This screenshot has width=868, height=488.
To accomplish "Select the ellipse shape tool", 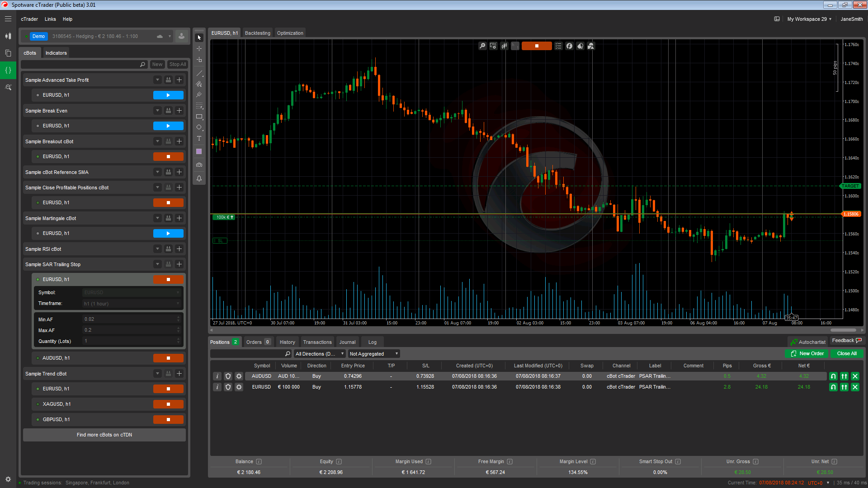I will coord(199,127).
